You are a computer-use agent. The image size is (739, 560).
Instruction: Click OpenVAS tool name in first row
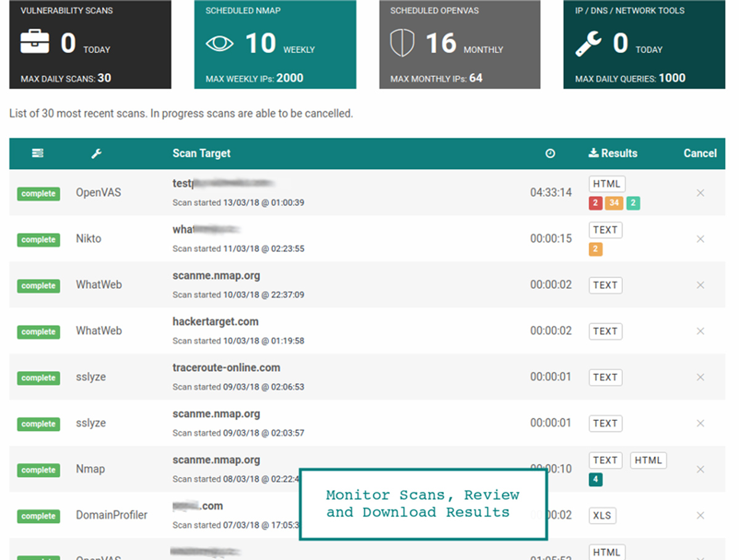(x=99, y=193)
